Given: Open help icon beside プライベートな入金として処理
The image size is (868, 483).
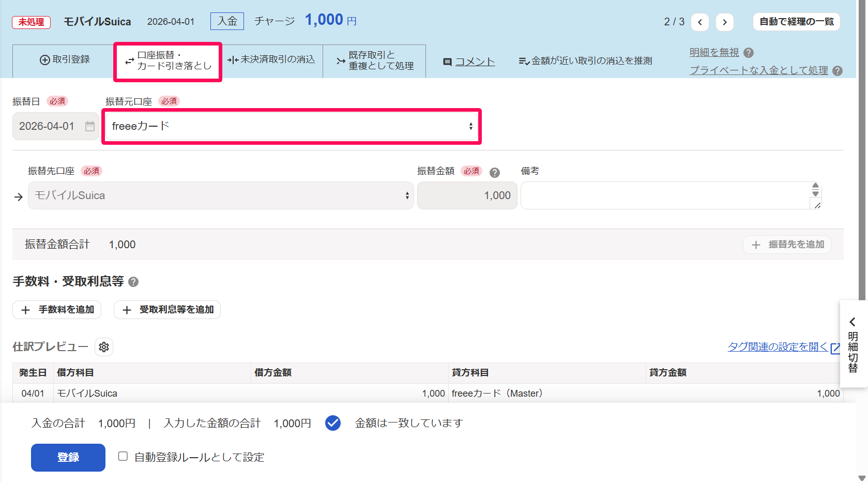Looking at the screenshot, I should click(x=837, y=71).
